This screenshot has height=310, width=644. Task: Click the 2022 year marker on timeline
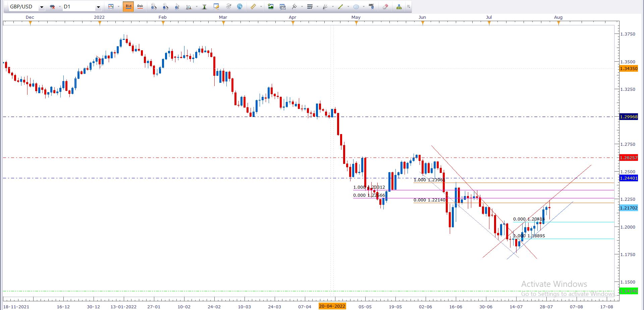99,17
